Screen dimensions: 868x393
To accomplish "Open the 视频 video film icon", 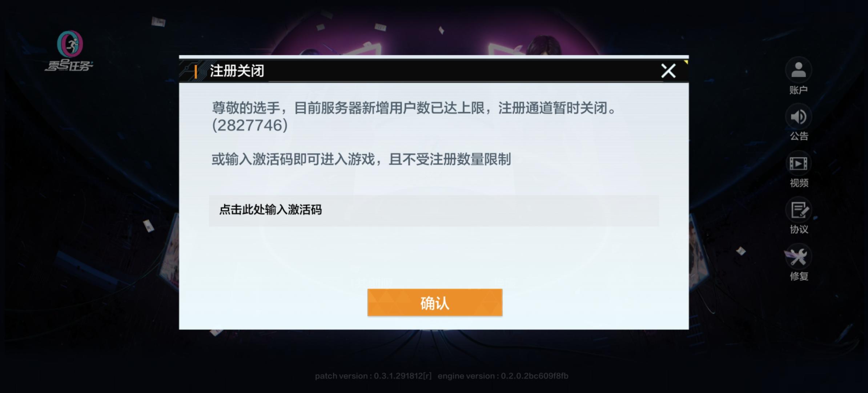I will pyautogui.click(x=798, y=163).
